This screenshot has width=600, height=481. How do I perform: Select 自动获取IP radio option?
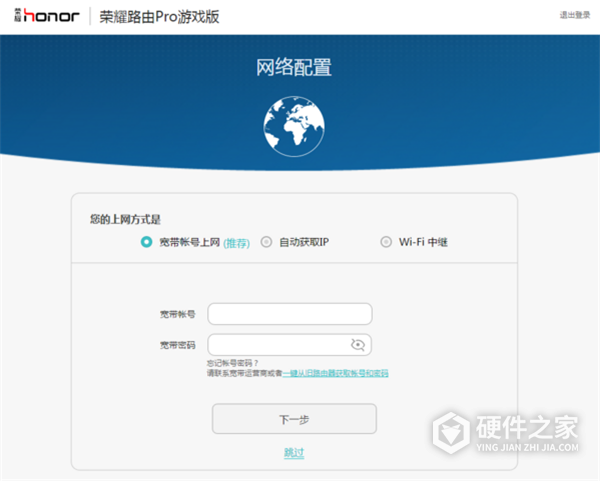[x=266, y=242]
